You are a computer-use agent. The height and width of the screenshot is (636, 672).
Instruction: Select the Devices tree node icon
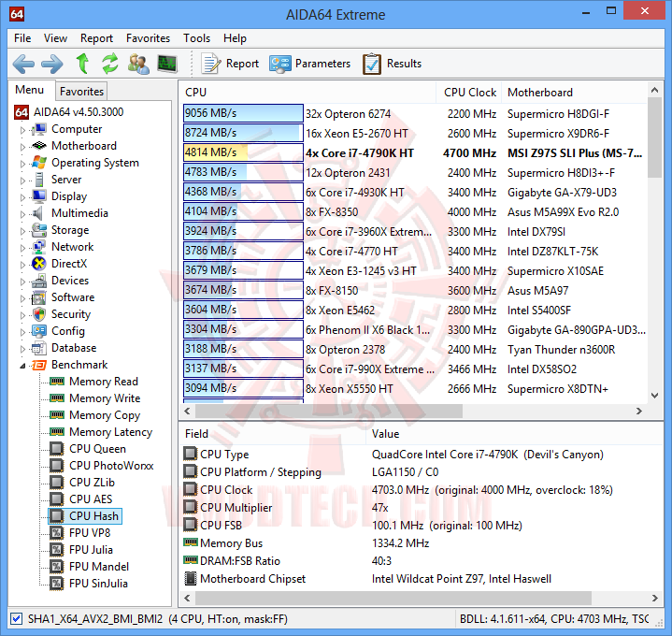click(x=39, y=281)
